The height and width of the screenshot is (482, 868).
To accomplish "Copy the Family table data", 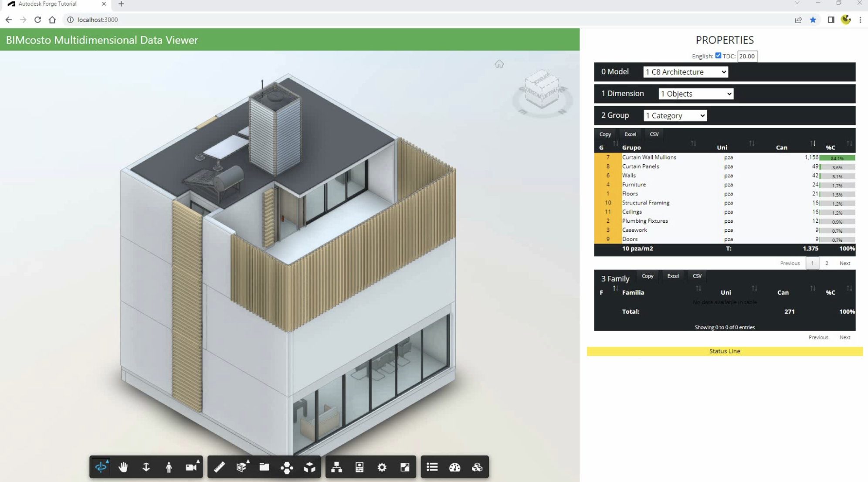I will pyautogui.click(x=648, y=276).
